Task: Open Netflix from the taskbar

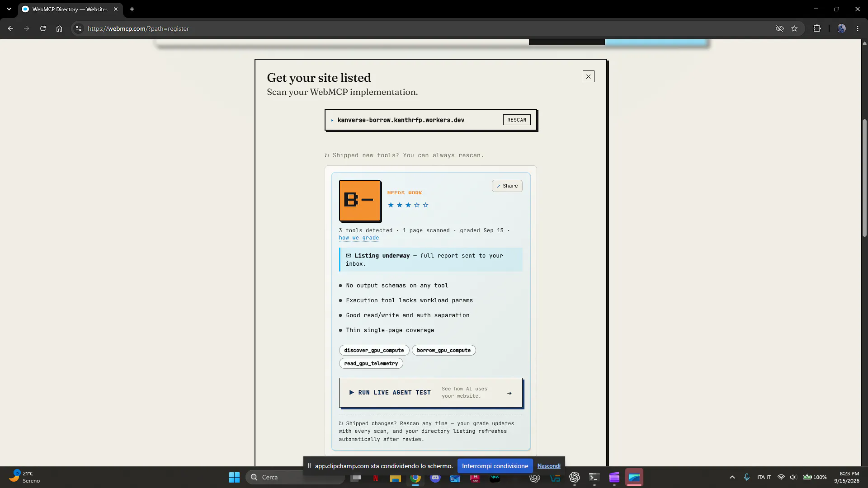Action: pyautogui.click(x=376, y=477)
